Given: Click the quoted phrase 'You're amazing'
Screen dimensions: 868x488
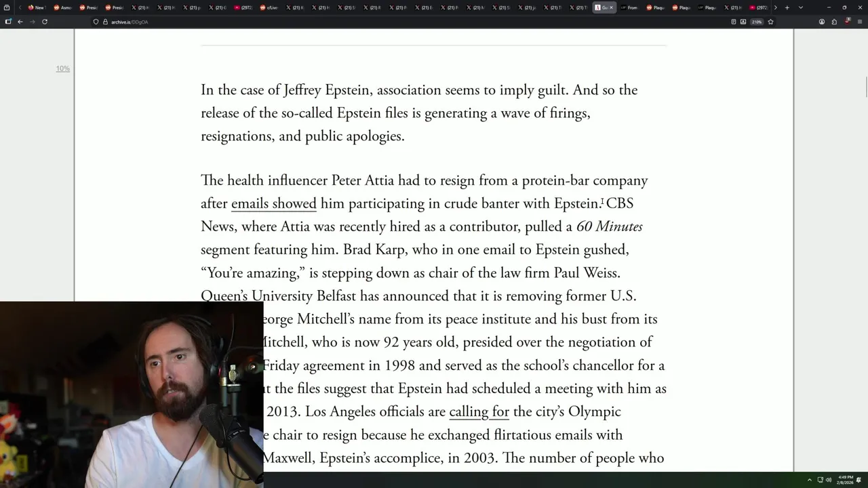Looking at the screenshot, I should click(x=252, y=272).
